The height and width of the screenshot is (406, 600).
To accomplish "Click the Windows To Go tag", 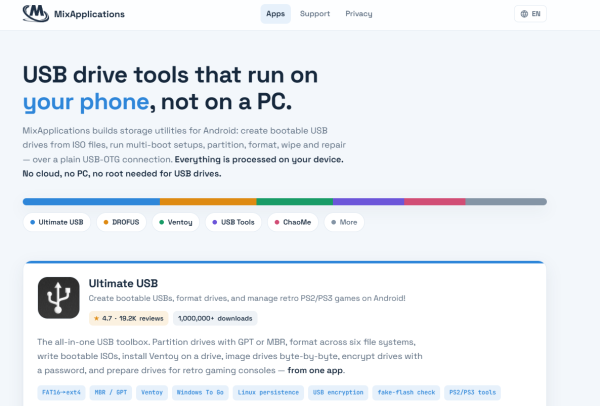I will tap(200, 393).
